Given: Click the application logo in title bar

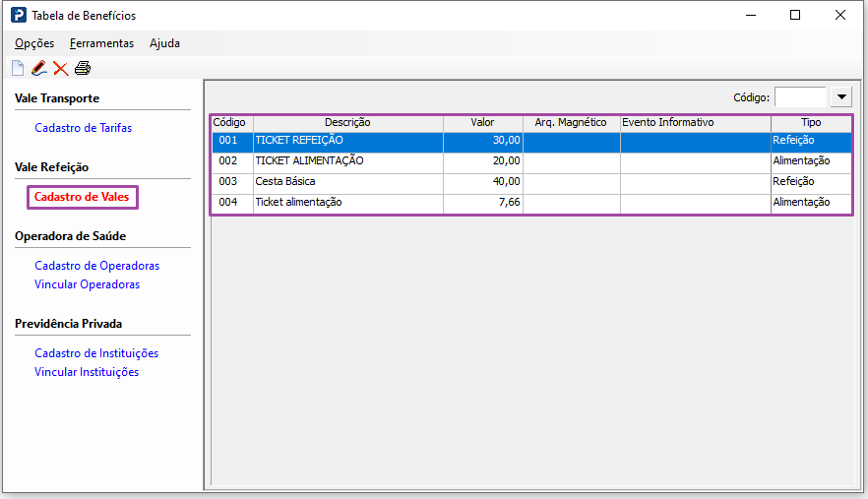Looking at the screenshot, I should (x=19, y=15).
